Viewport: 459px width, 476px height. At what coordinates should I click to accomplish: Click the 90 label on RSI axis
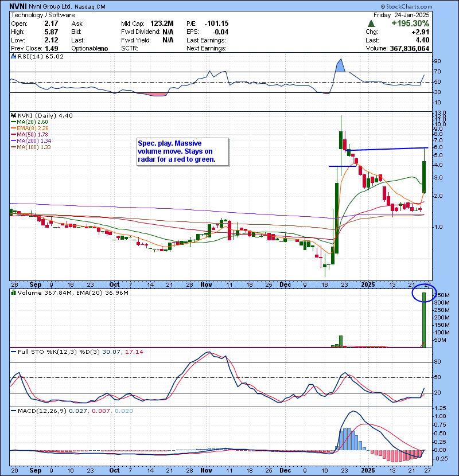tap(437, 61)
